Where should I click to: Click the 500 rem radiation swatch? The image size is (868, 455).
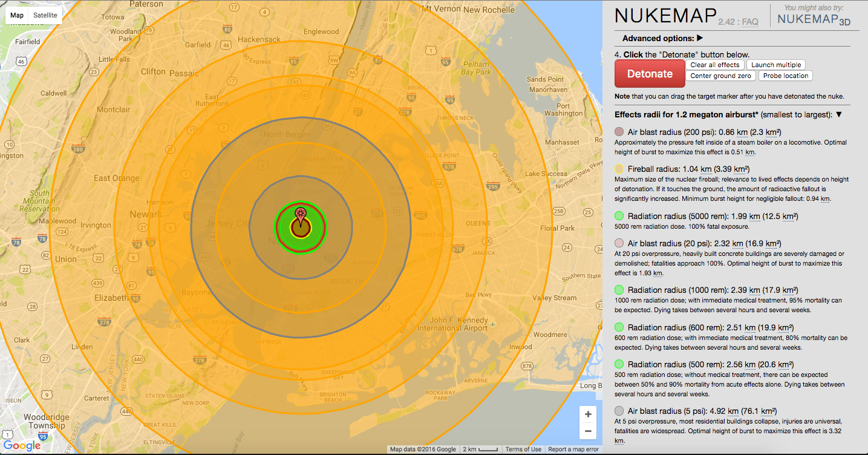[619, 364]
